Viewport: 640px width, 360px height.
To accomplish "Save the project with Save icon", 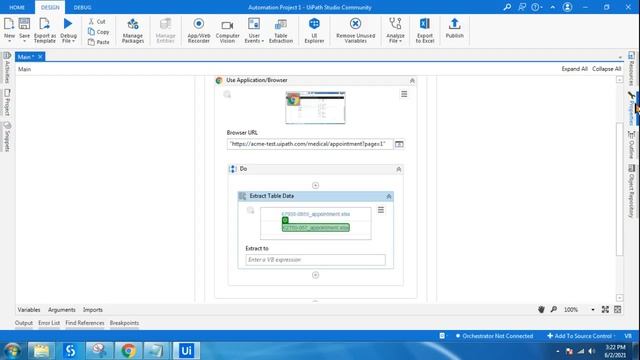I will [24, 24].
